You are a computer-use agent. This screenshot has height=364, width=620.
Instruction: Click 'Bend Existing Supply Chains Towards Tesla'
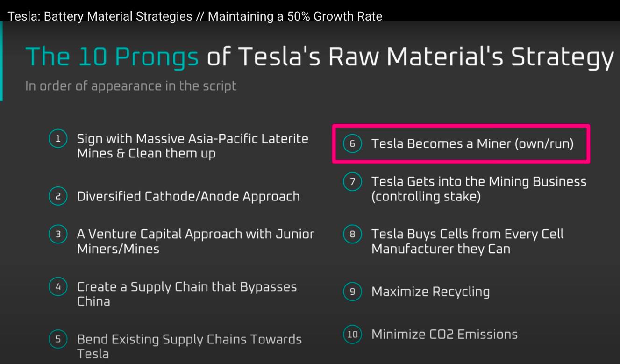click(x=189, y=346)
